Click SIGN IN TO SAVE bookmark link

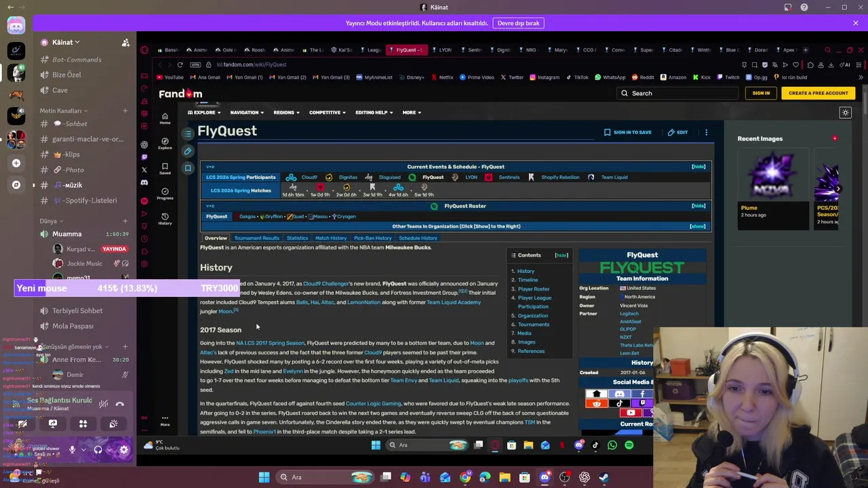627,132
